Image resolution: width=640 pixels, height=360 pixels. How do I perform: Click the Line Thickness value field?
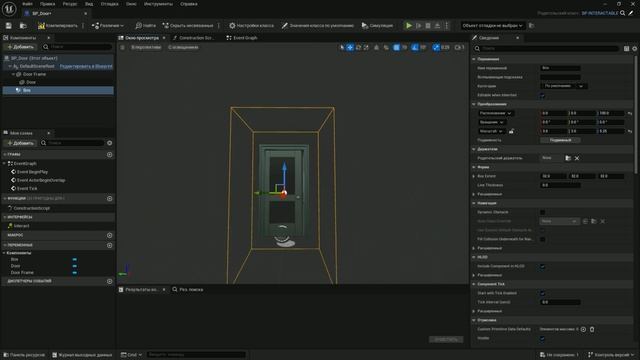[560, 185]
